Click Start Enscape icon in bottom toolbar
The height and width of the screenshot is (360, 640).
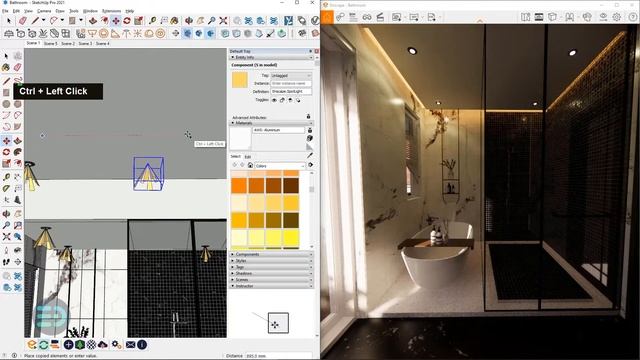[32, 345]
